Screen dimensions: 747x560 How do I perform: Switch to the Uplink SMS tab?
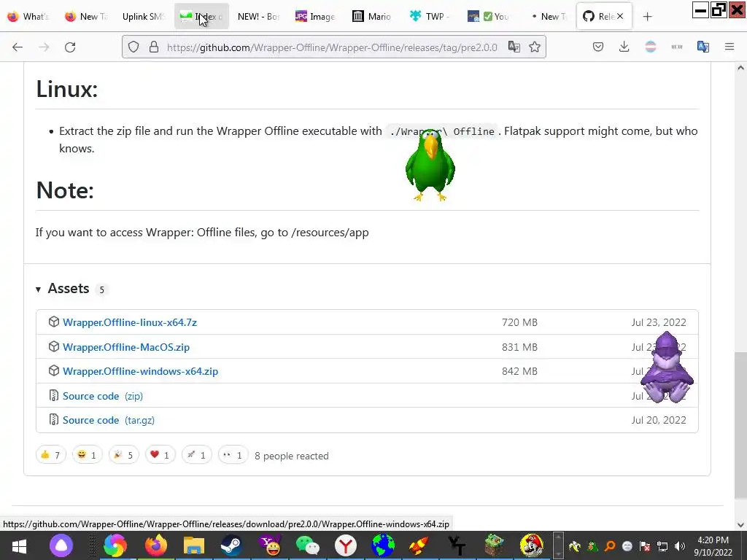(142, 16)
